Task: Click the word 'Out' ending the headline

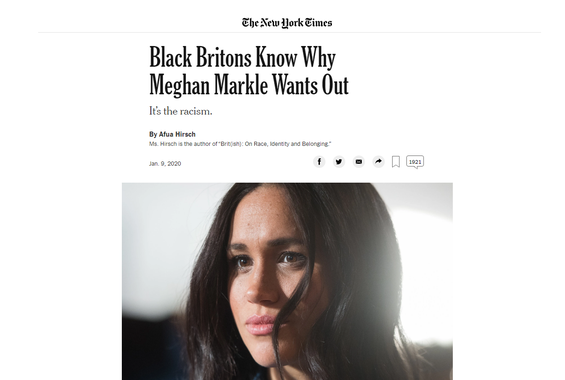Action: click(x=335, y=85)
